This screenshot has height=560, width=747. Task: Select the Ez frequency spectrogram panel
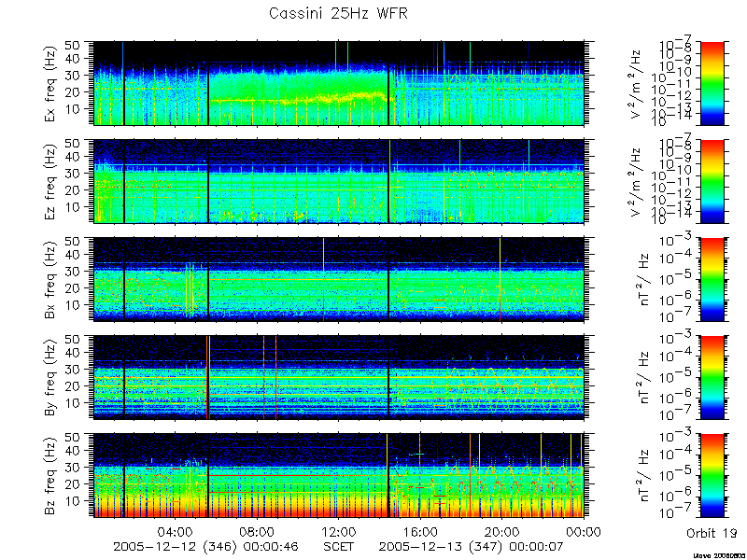point(338,181)
